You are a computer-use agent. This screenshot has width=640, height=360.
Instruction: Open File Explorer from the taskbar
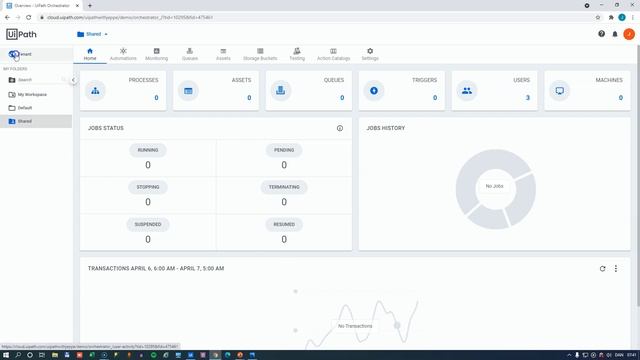pyautogui.click(x=55, y=355)
